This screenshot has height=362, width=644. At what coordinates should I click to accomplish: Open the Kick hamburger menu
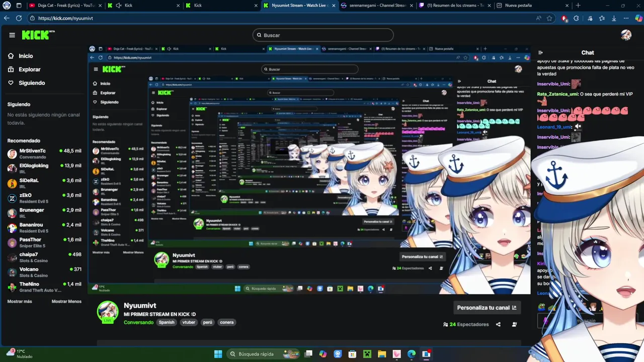coord(12,35)
